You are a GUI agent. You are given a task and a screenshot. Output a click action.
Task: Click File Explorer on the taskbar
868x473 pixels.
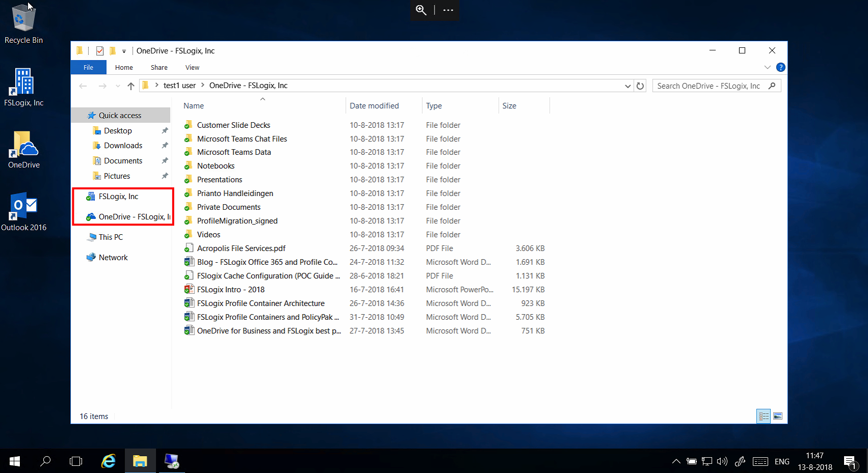(140, 461)
